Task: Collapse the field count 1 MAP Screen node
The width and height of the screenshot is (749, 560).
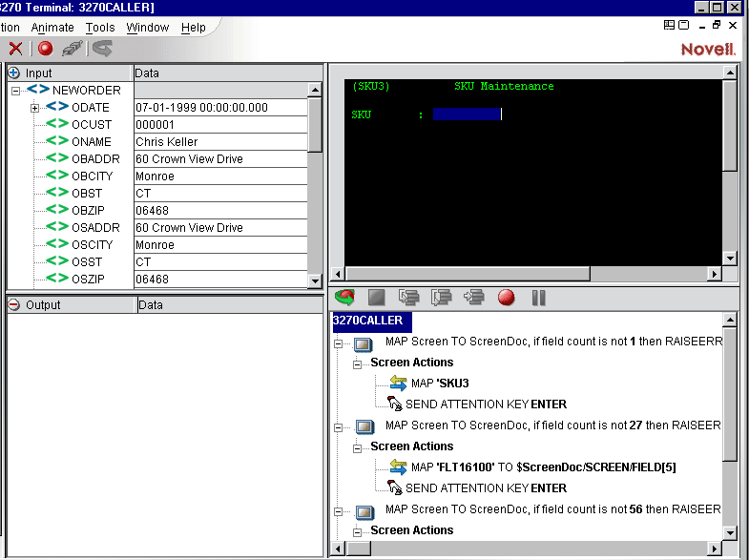Action: pos(338,343)
